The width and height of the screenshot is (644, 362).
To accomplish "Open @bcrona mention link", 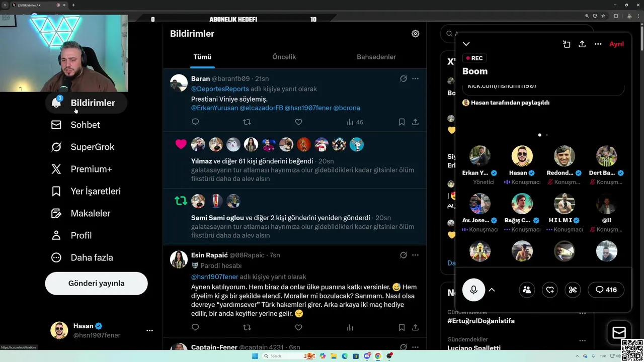I will coord(347,108).
